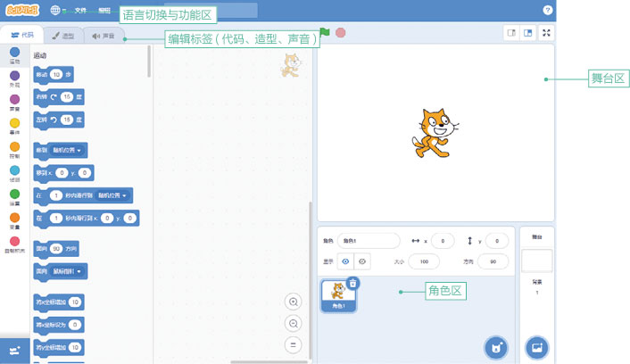Select the 角色1 sprite thumbnail
This screenshot has height=364, width=630.
[x=338, y=296]
